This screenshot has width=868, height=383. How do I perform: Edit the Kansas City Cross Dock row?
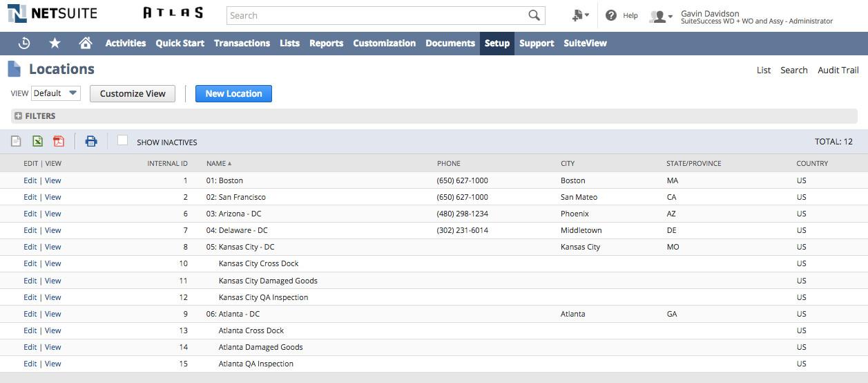tap(30, 263)
